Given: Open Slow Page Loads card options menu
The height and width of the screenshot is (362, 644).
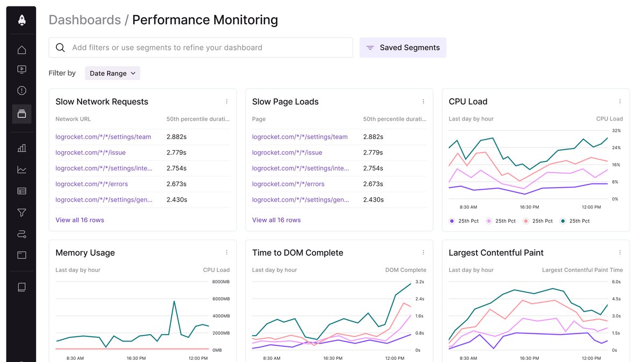Looking at the screenshot, I should (x=423, y=101).
